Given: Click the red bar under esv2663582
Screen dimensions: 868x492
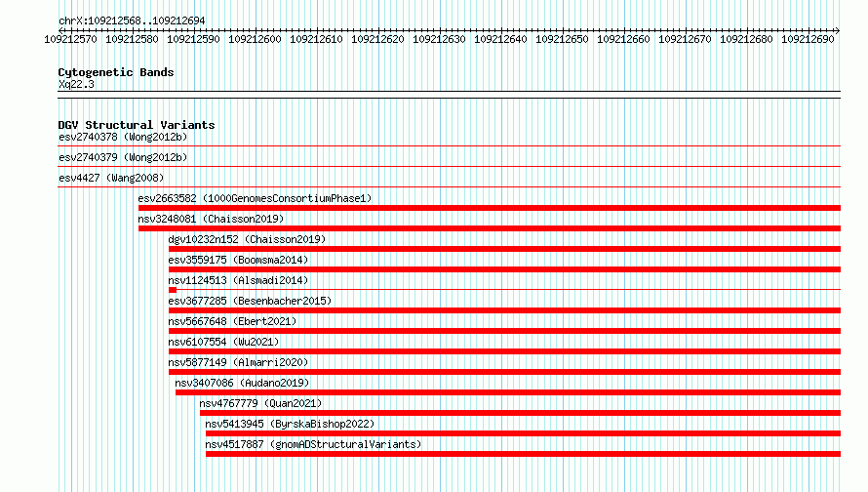Looking at the screenshot, I should tap(490, 208).
